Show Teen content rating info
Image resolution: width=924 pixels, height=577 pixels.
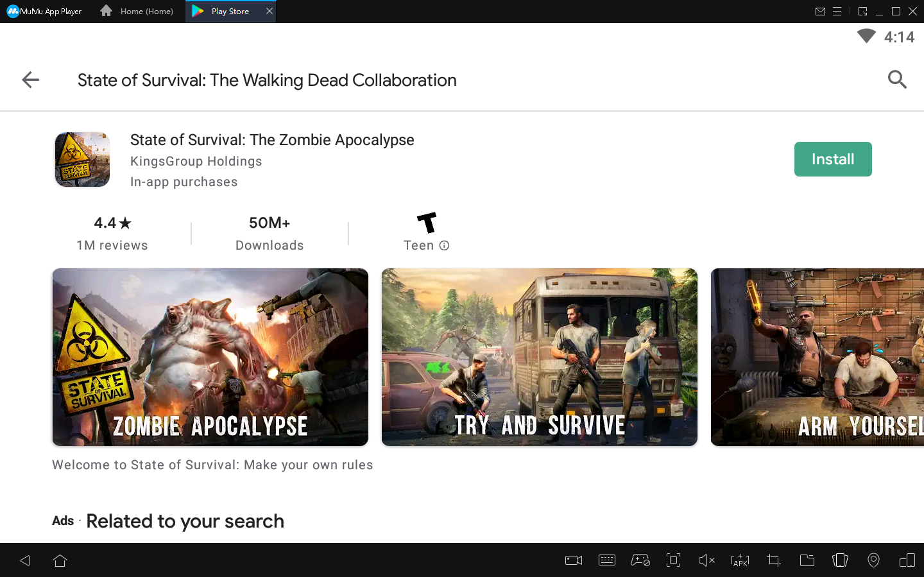[444, 245]
